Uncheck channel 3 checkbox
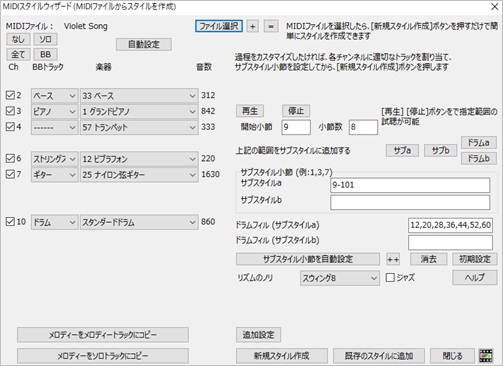The image size is (503, 366). point(10,111)
